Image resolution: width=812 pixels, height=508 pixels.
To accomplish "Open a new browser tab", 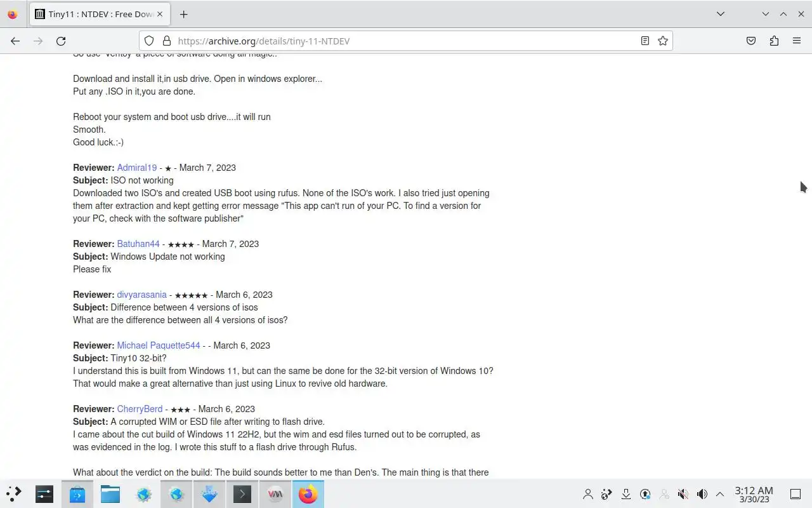I will [183, 14].
